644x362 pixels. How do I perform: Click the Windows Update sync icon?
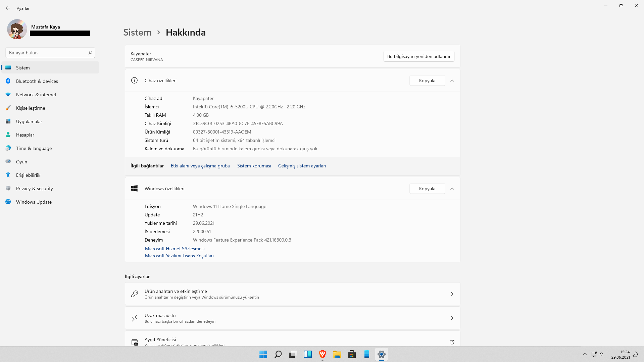pyautogui.click(x=8, y=202)
